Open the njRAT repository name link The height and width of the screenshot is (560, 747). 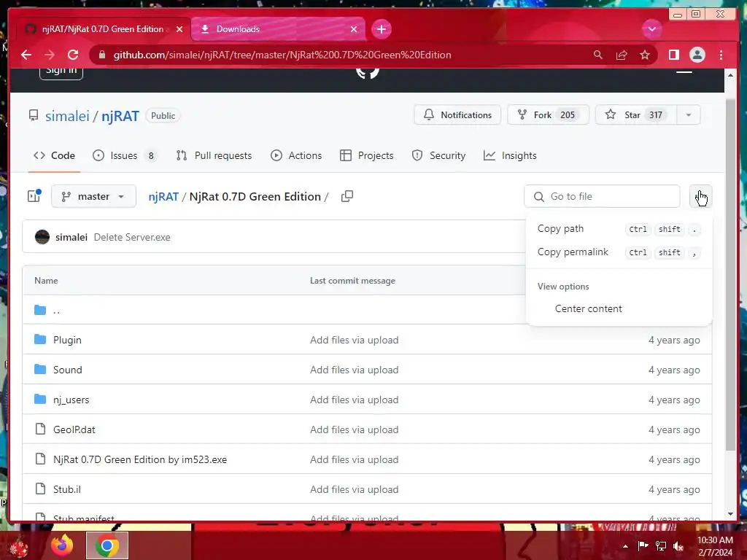click(x=120, y=116)
